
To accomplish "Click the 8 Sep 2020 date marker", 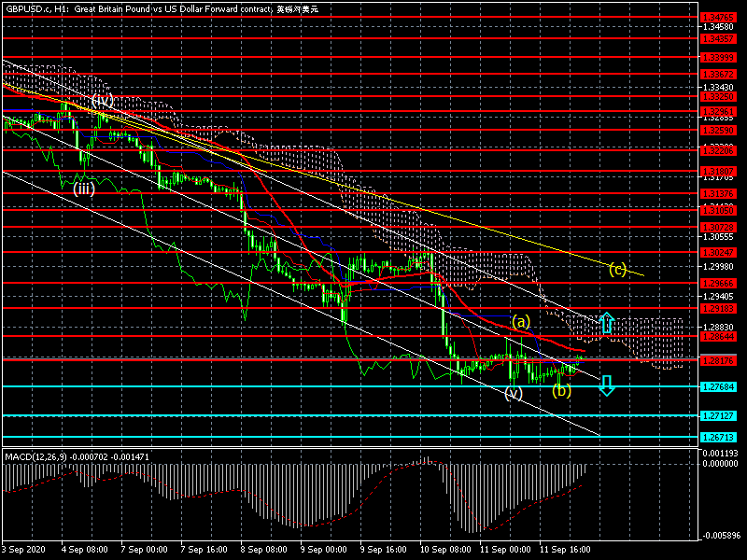I will pos(257,551).
